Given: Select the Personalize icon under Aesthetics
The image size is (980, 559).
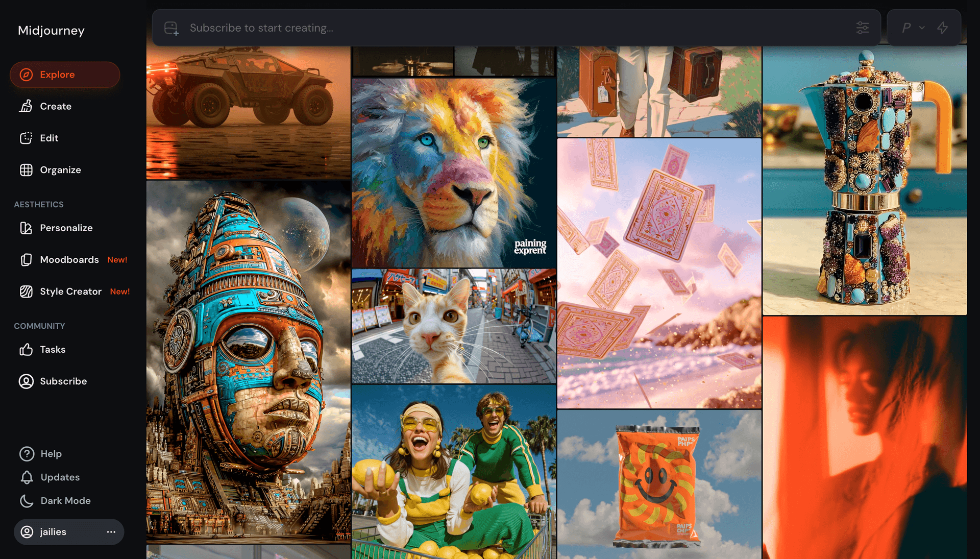Looking at the screenshot, I should pos(26,228).
